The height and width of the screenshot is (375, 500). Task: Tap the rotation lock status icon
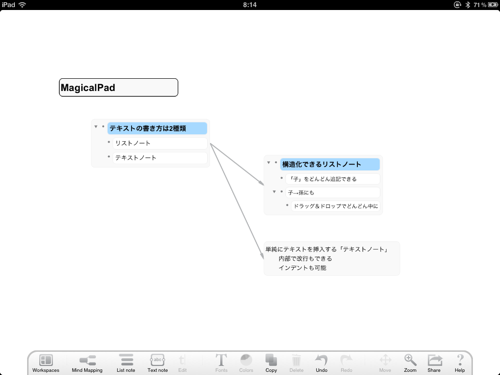(457, 5)
